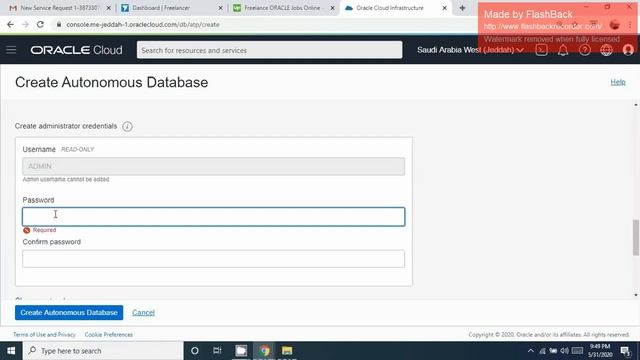Click the page vertical scrollbar thumb

pos(636,238)
